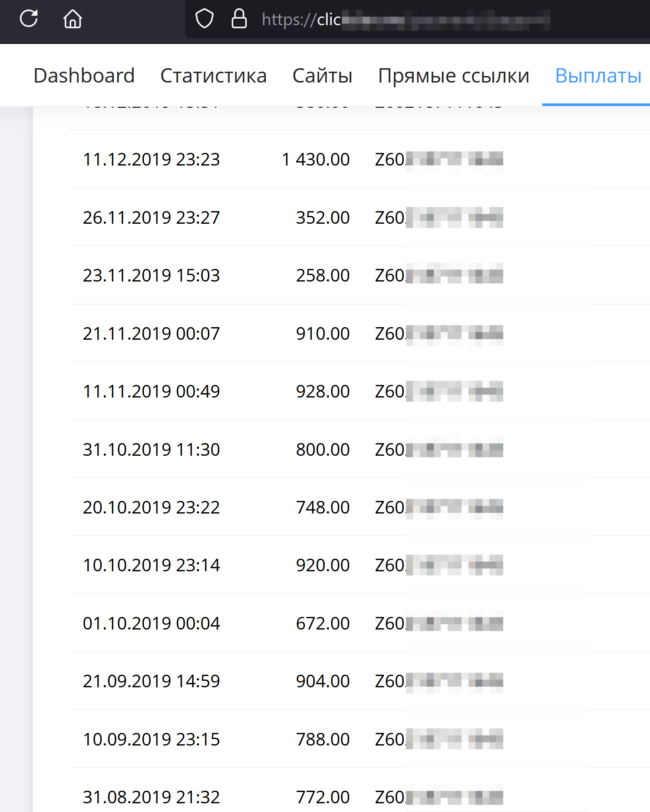This screenshot has height=812, width=650.
Task: Select the Выплаты tab
Action: coord(598,76)
